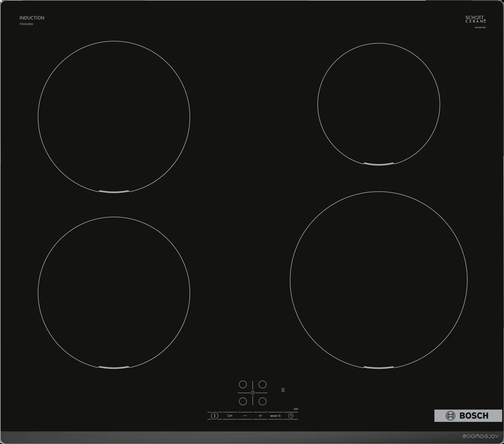Tap the large front-right cooking zone
The height and width of the screenshot is (444, 504).
click(379, 280)
